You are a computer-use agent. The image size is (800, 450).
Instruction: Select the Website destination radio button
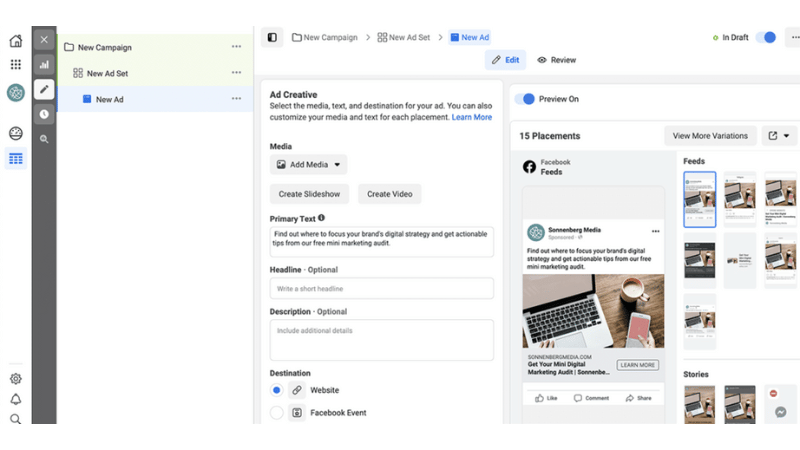(277, 390)
